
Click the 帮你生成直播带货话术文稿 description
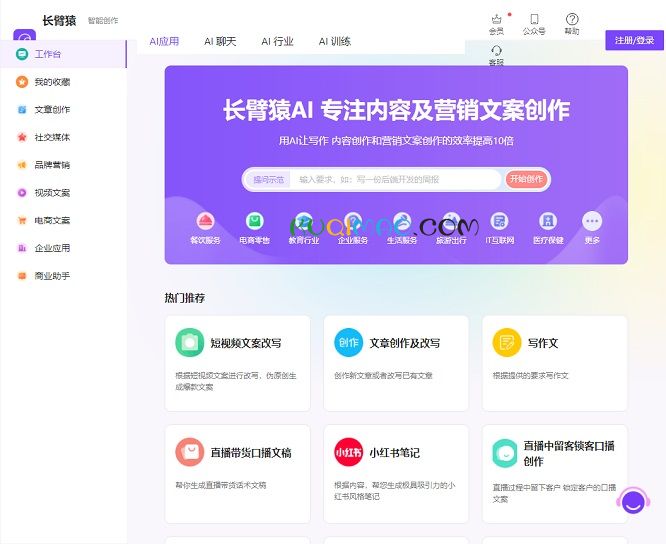[x=221, y=485]
